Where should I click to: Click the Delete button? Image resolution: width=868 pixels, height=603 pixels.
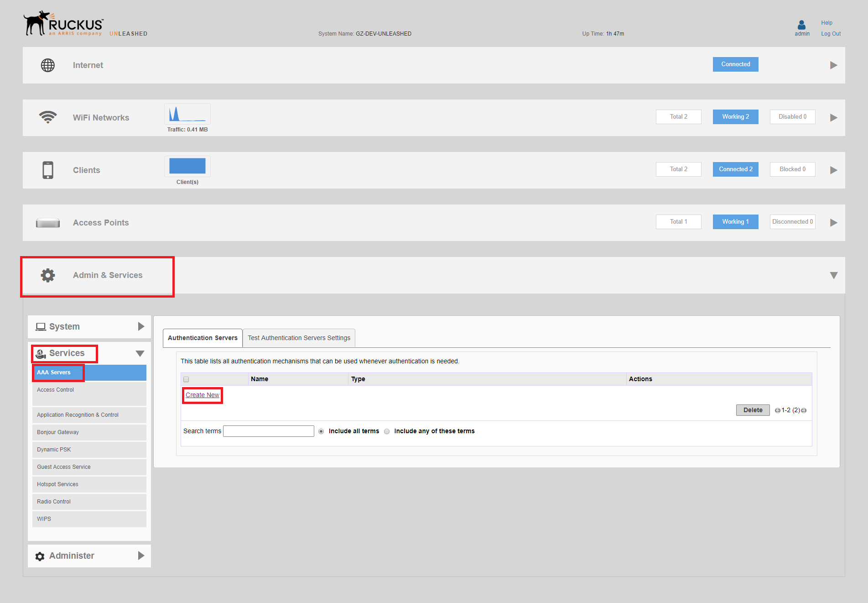753,410
